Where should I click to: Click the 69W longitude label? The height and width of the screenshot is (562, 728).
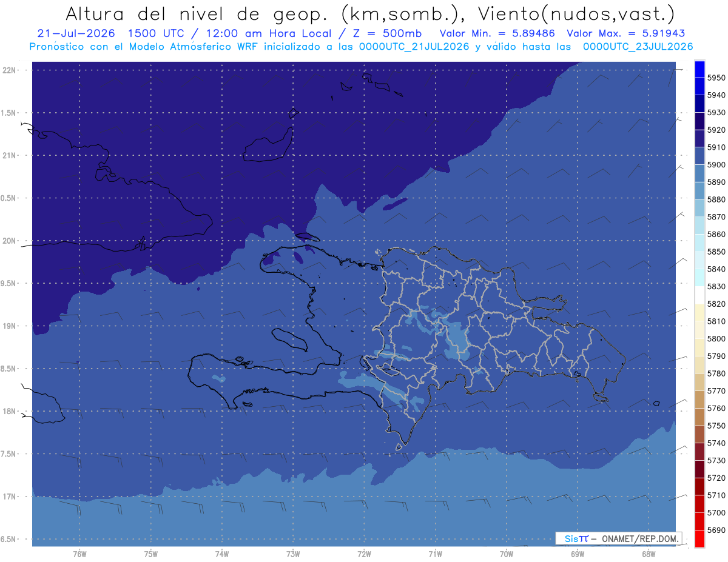pyautogui.click(x=578, y=554)
